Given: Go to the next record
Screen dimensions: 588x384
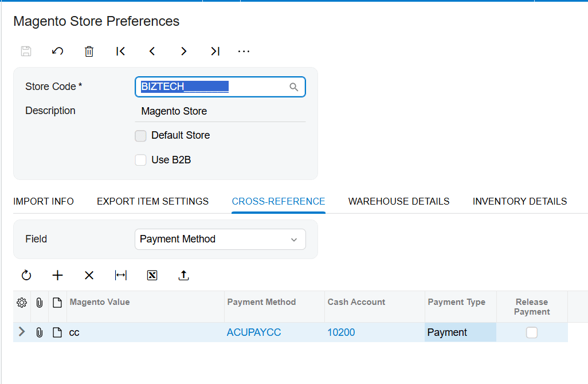Looking at the screenshot, I should click(183, 51).
